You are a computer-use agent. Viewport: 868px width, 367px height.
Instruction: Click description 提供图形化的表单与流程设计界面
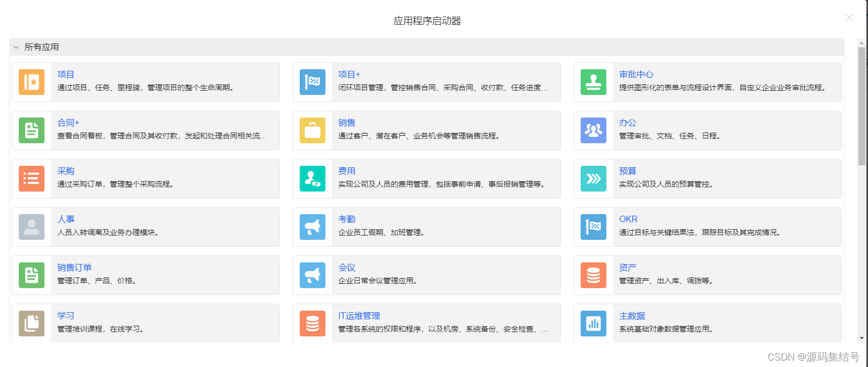pos(676,87)
